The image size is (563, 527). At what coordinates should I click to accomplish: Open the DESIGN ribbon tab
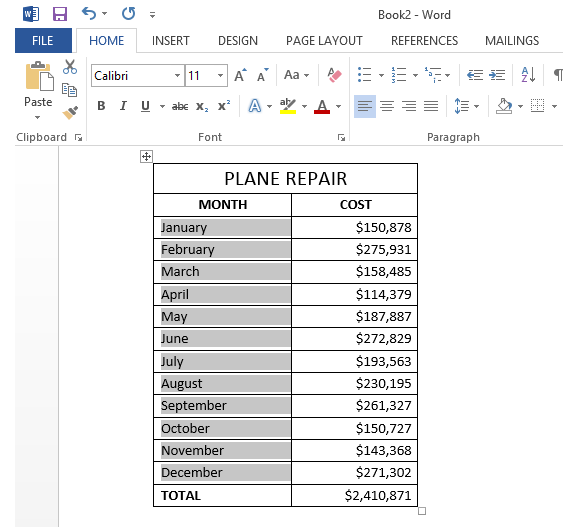coord(238,41)
